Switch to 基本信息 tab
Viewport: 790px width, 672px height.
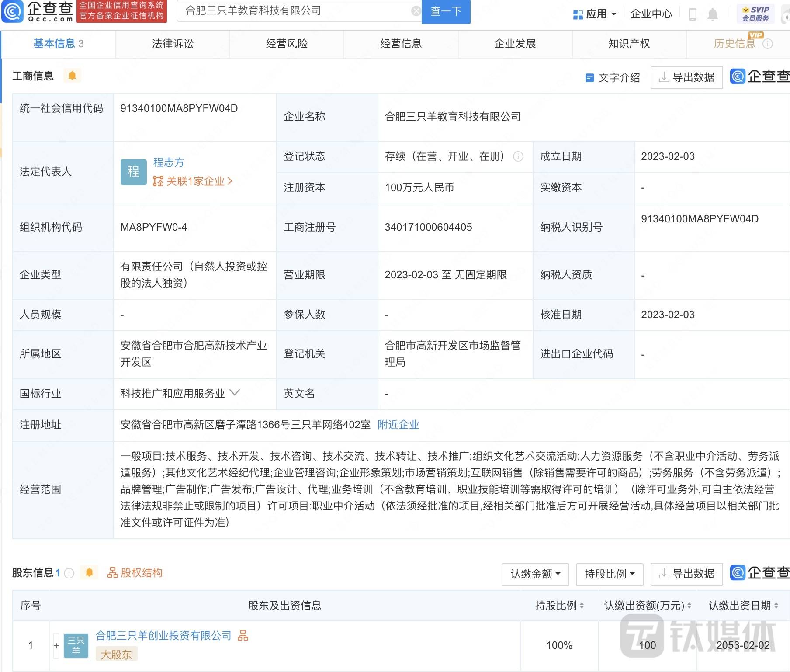(x=59, y=44)
